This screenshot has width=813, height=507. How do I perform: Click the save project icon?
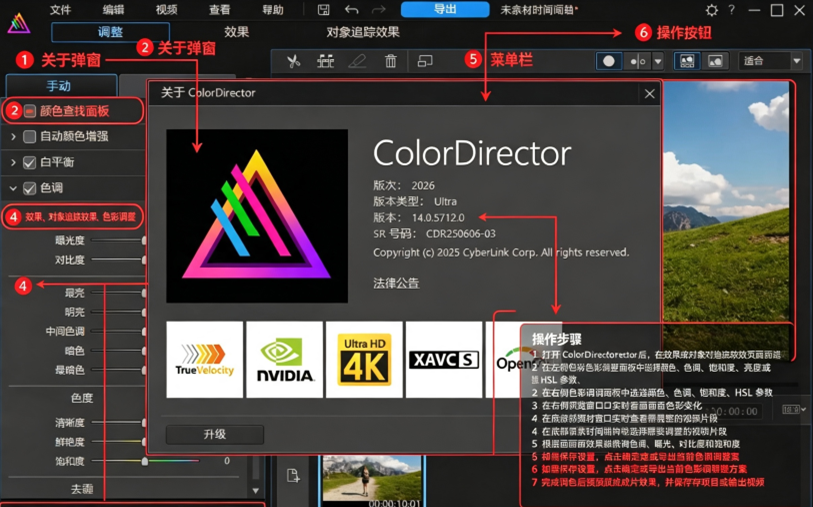(x=324, y=10)
